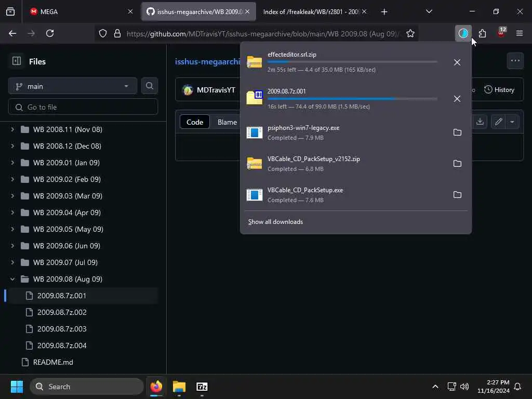This screenshot has height=399, width=532.
Task: Open effecteditor.srl.zip download entry
Action: coord(345,62)
